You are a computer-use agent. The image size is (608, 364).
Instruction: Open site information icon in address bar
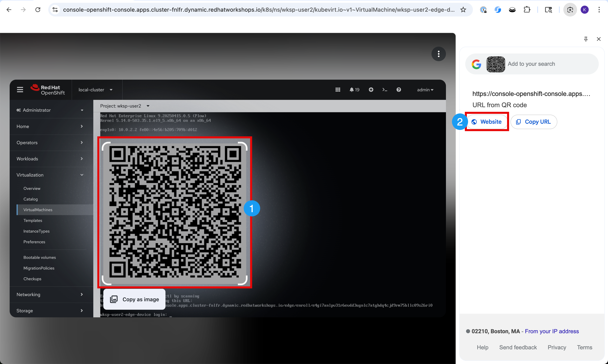click(55, 10)
